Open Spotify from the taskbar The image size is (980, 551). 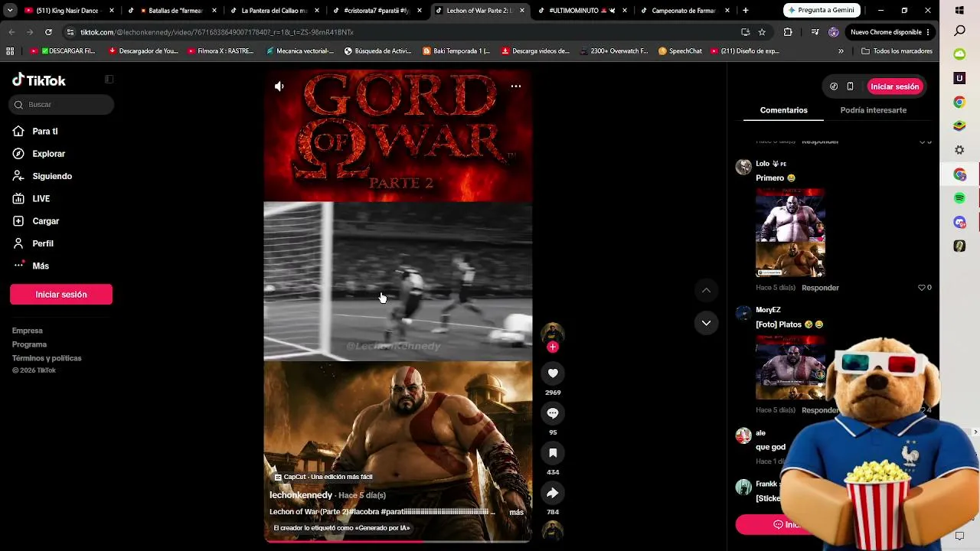[x=959, y=198]
